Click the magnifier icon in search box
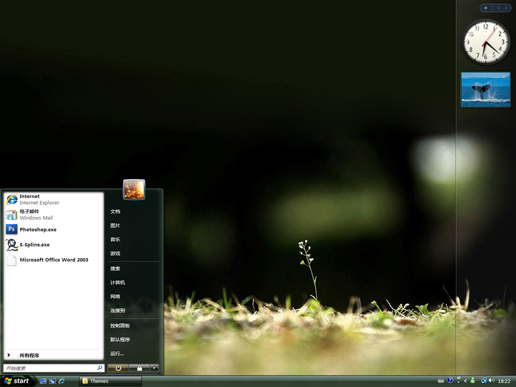 [100, 368]
